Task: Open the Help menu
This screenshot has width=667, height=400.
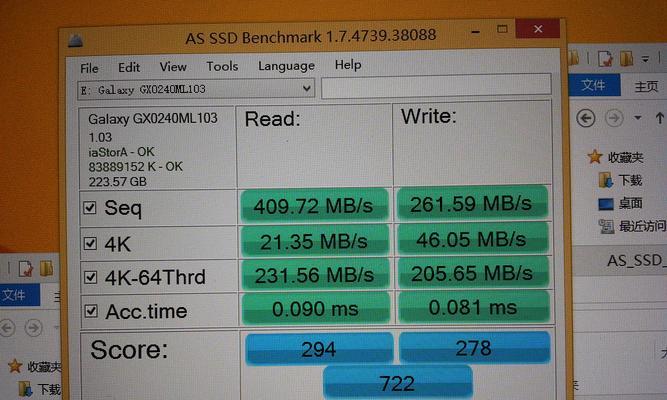Action: click(348, 65)
